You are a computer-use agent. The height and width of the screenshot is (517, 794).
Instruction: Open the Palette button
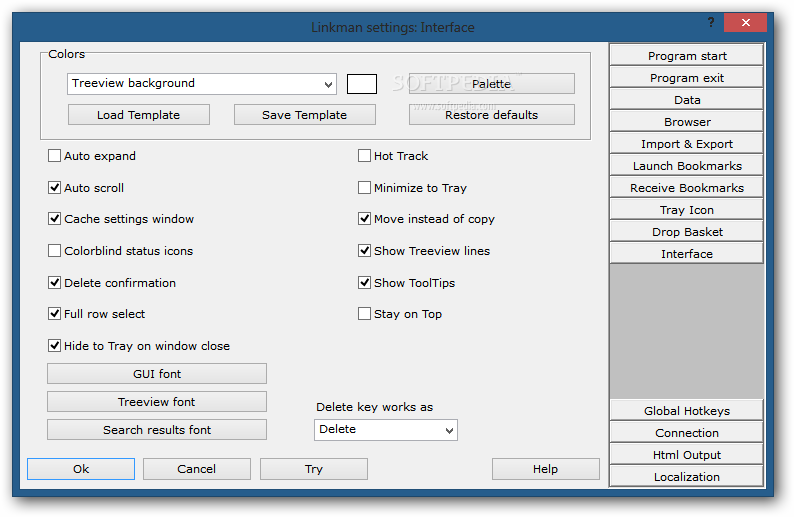(491, 84)
